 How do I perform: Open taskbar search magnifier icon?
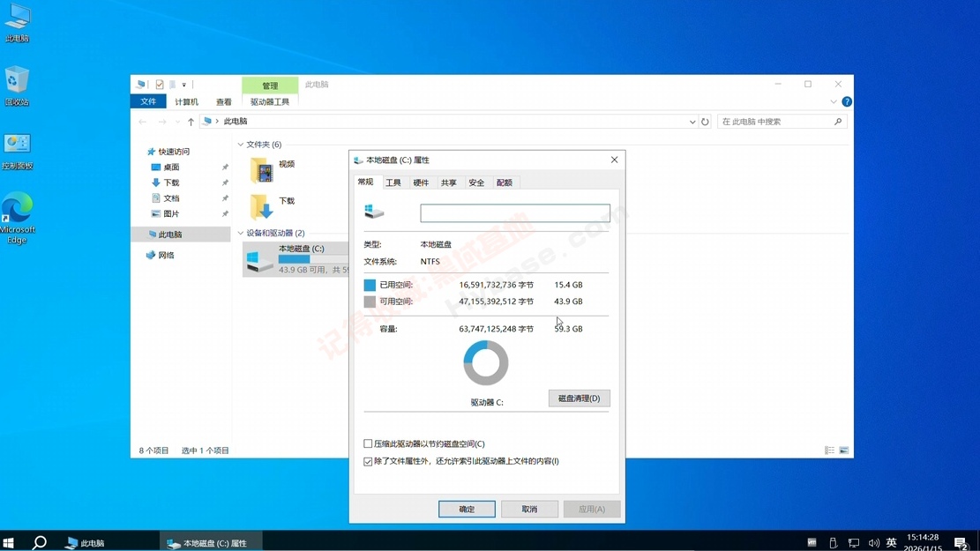(x=40, y=542)
